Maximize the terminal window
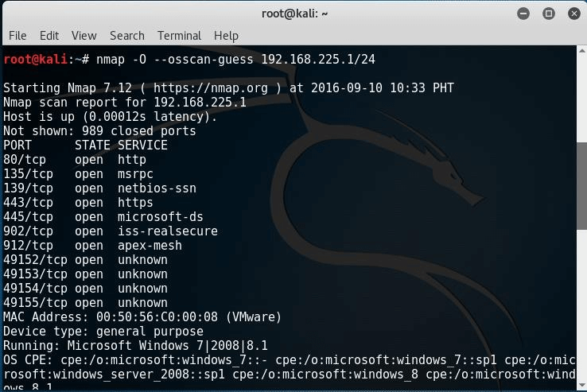The image size is (587, 392). click(x=548, y=14)
